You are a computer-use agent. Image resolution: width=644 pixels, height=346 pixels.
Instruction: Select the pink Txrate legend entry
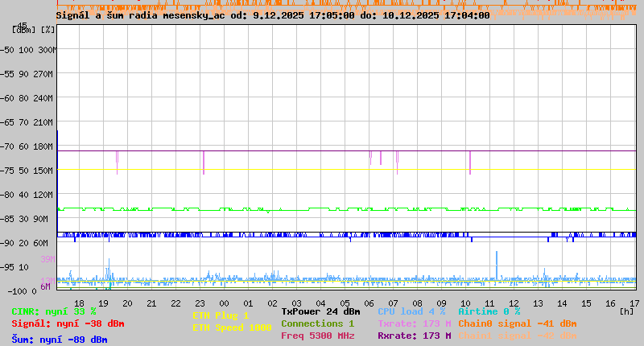[x=414, y=323]
